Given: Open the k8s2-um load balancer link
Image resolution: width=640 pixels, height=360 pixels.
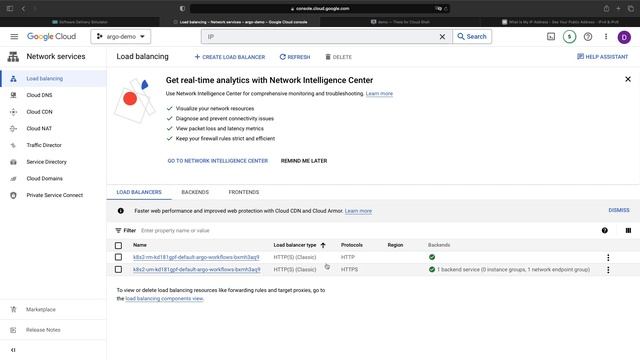Looking at the screenshot, I should click(197, 269).
